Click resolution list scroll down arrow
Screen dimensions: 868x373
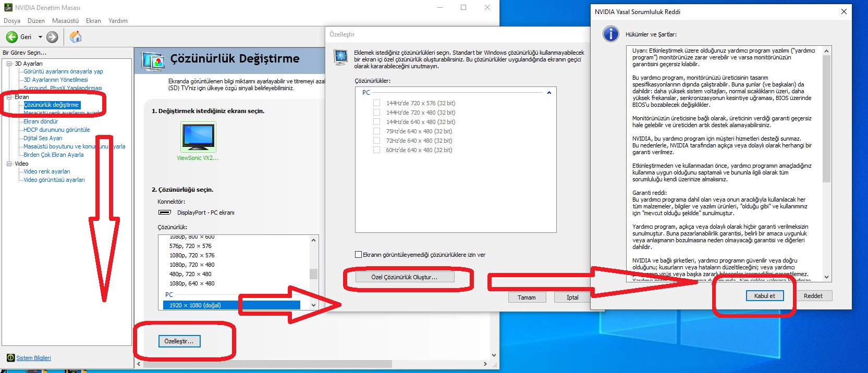(313, 305)
